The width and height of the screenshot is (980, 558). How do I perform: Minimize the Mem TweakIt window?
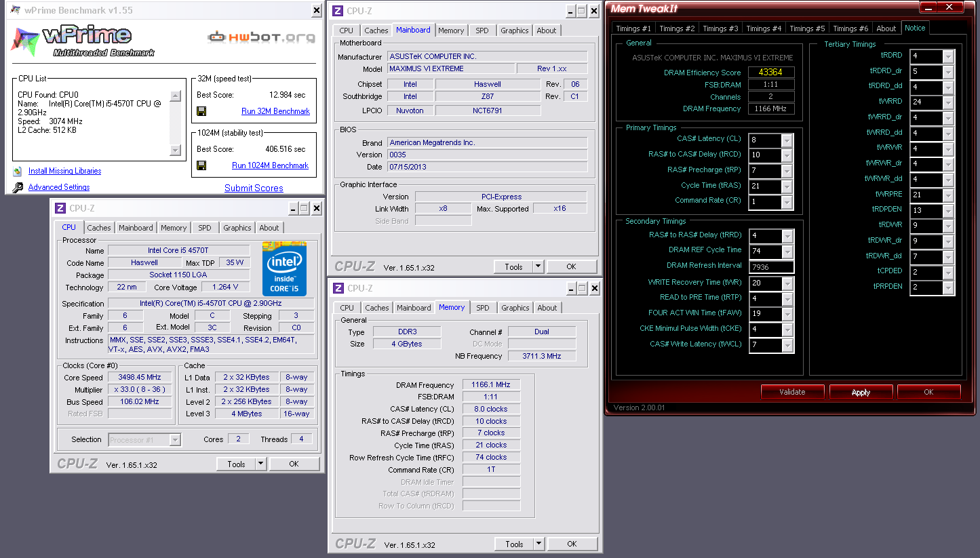click(928, 7)
